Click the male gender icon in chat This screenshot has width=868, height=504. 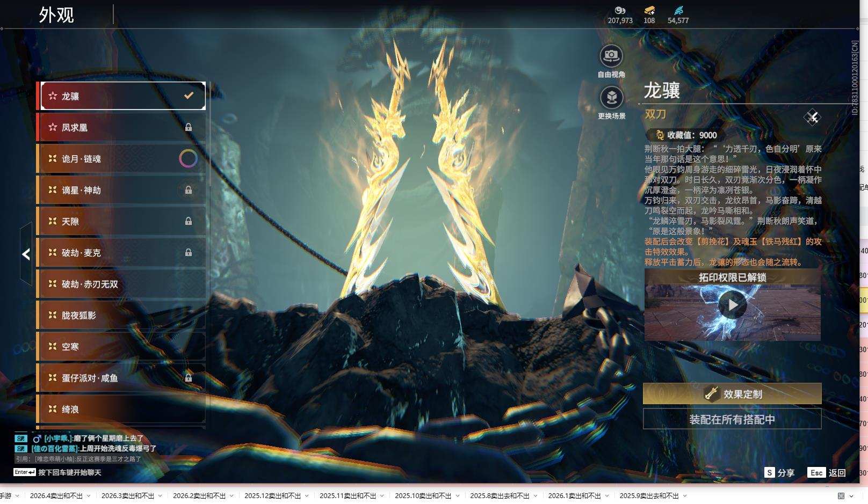(x=37, y=439)
